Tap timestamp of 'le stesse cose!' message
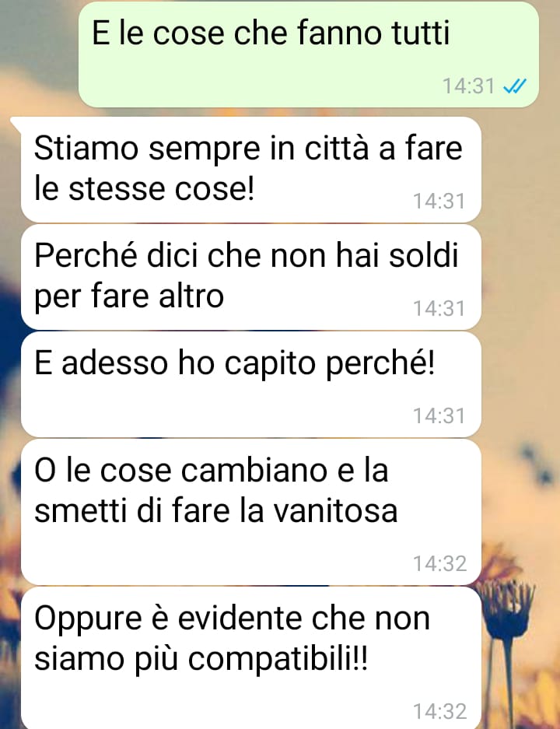Viewport: 560px width, 729px height. click(439, 202)
